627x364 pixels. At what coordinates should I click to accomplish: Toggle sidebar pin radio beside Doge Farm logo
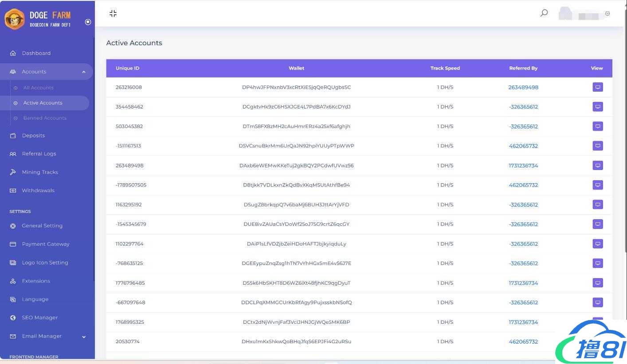[88, 22]
